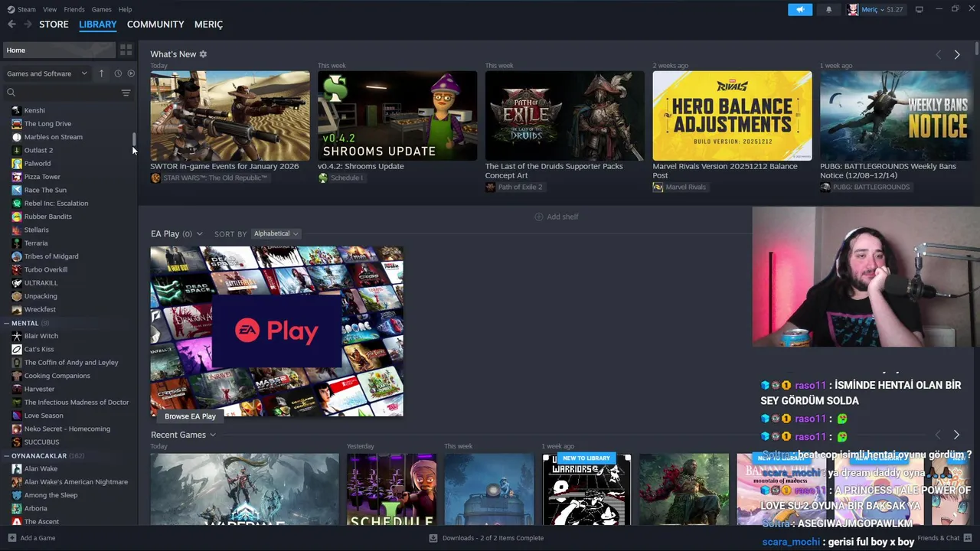Click the Palworld game icon in sidebar

pos(16,163)
